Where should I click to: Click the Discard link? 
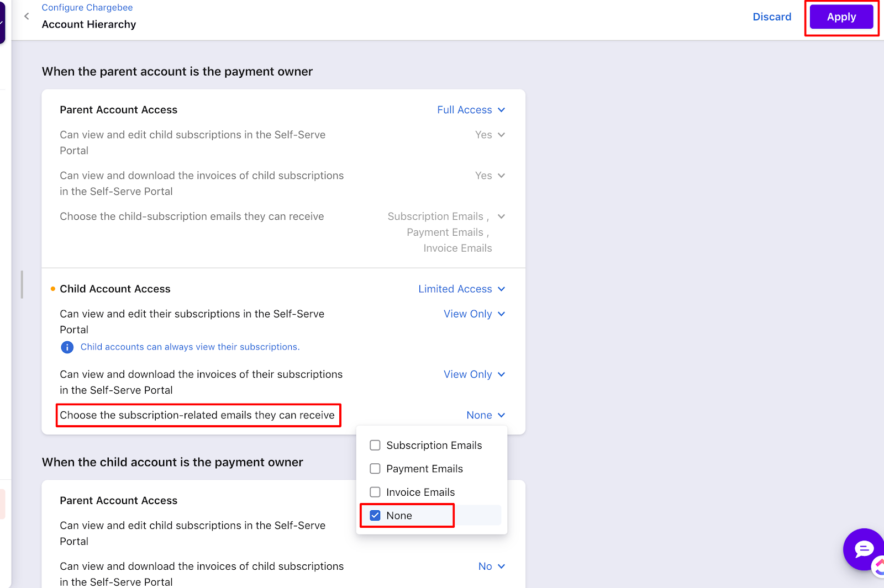coord(772,17)
